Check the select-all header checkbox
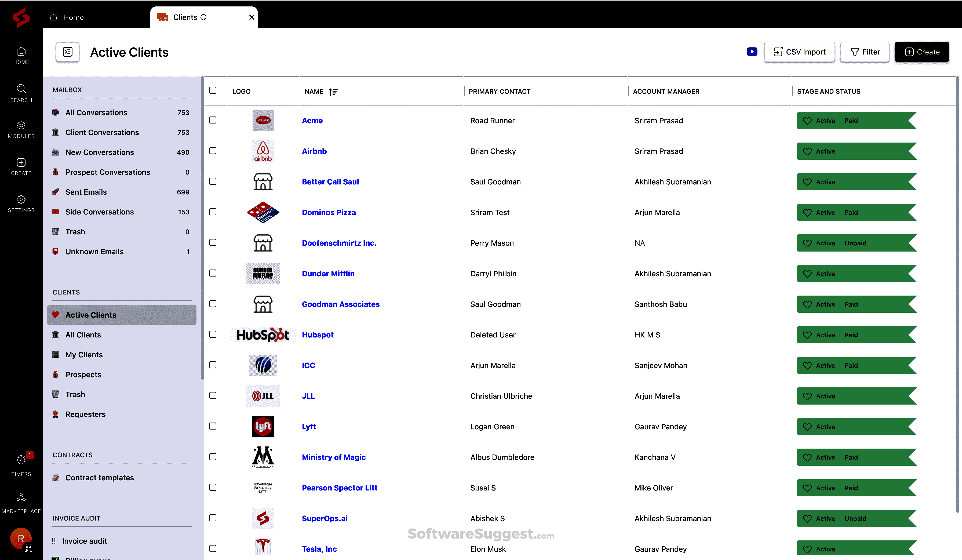Screen dimensions: 962x560 213,90
